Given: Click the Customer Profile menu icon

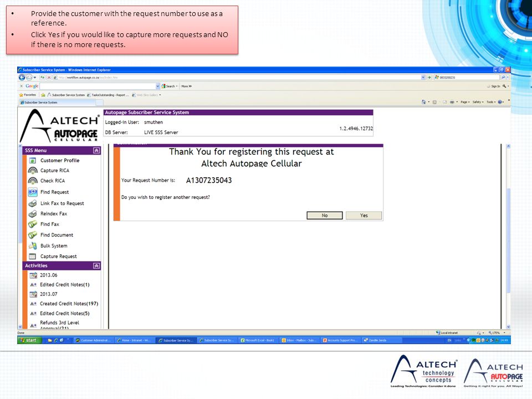Looking at the screenshot, I should coord(33,161).
